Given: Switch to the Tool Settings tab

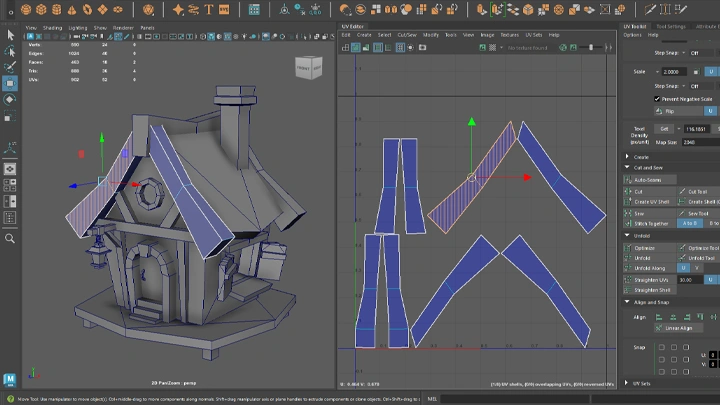Looking at the screenshot, I should point(670,27).
